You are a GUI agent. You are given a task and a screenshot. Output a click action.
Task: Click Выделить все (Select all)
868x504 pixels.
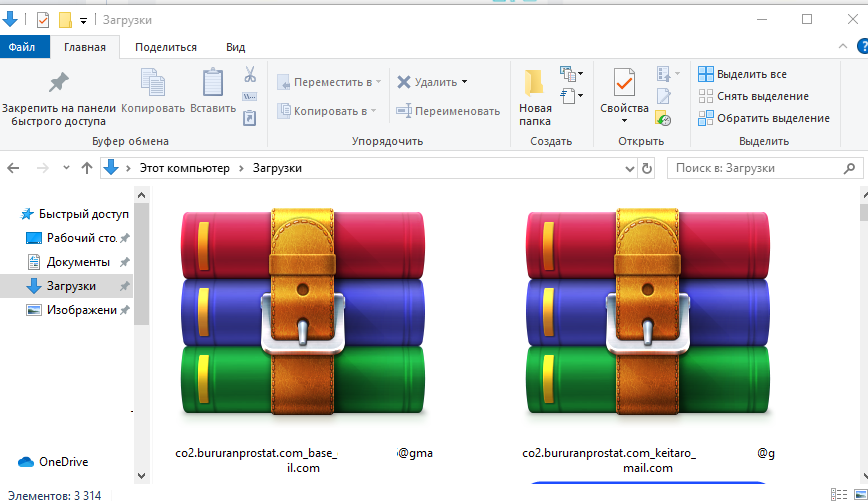[742, 74]
